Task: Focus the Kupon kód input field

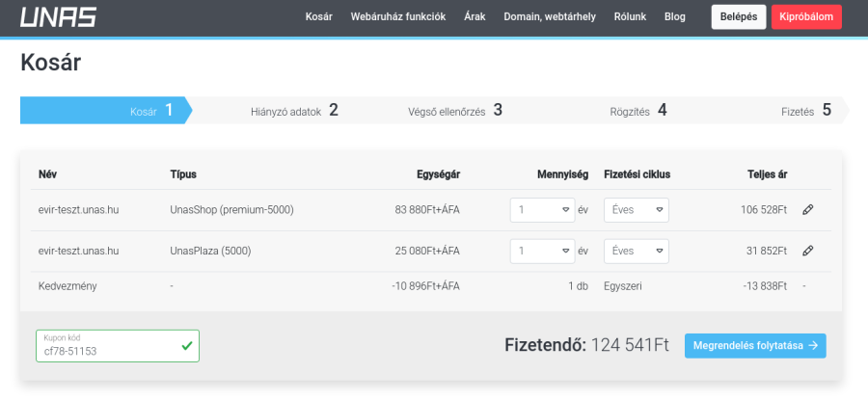Action: pyautogui.click(x=106, y=351)
